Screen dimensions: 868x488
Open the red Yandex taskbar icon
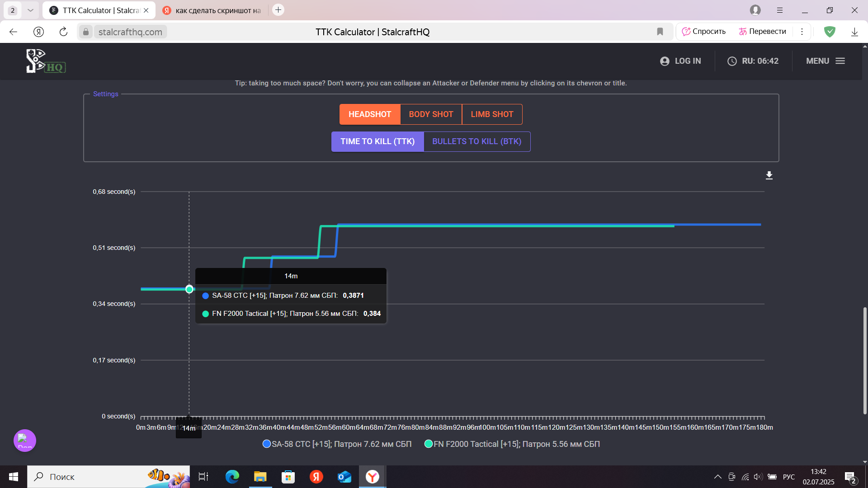[x=316, y=477]
